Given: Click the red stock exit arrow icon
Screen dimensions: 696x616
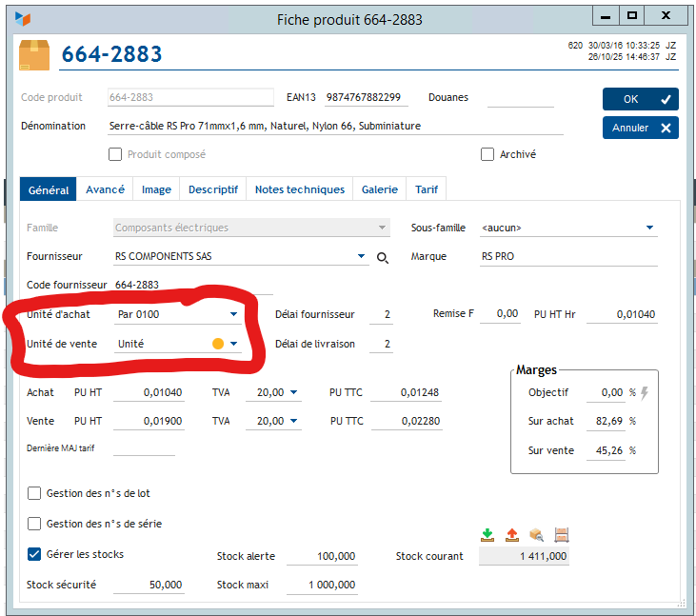Looking at the screenshot, I should [x=512, y=534].
